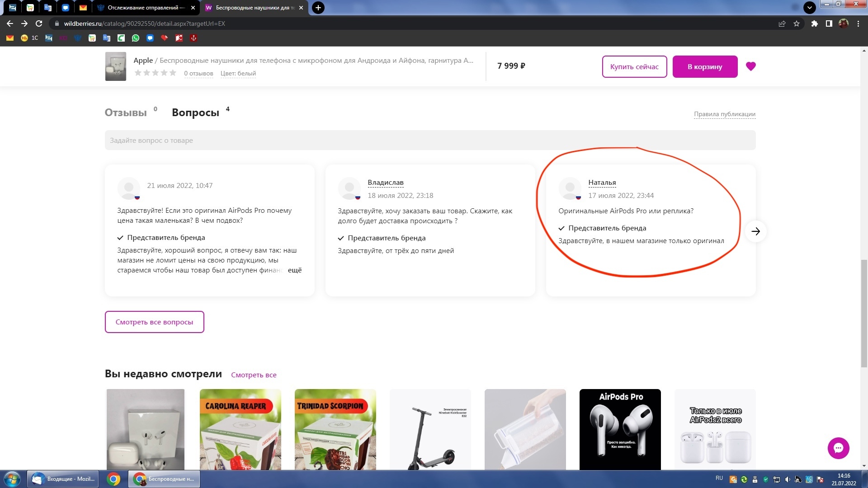Image resolution: width=868 pixels, height=488 pixels.
Task: Open the Chrome three-dot menu
Action: (858, 23)
